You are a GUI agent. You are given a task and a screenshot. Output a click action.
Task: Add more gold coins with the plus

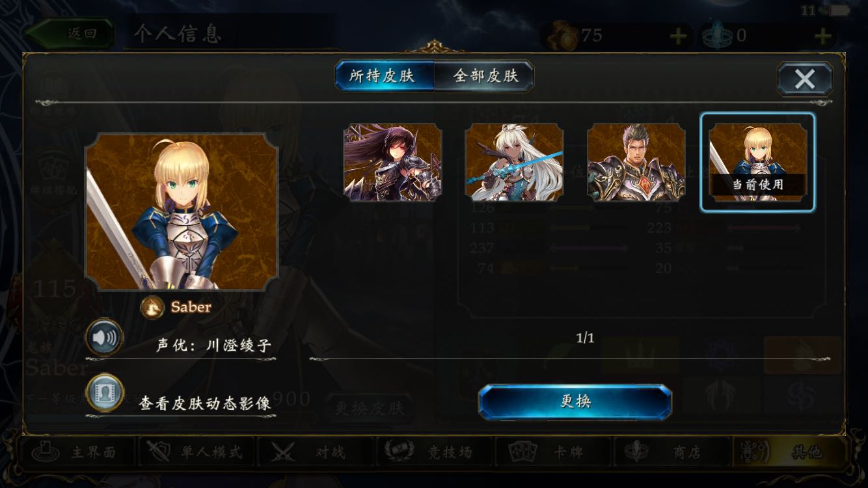679,36
